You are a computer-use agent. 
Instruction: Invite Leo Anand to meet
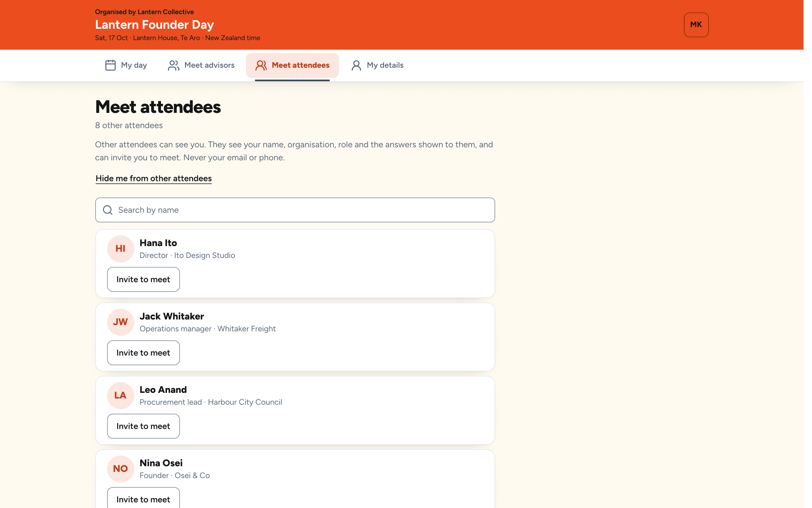[143, 426]
